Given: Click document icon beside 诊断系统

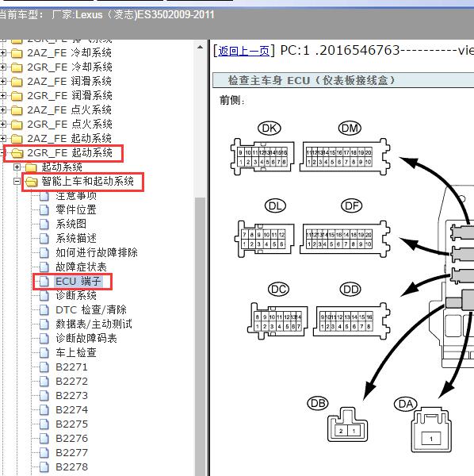Looking at the screenshot, I should coord(44,296).
